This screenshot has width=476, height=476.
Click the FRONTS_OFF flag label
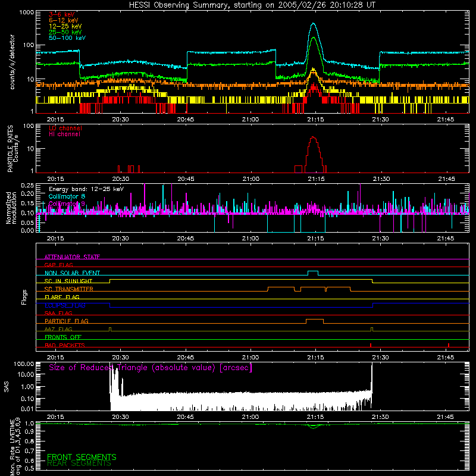tap(63, 337)
